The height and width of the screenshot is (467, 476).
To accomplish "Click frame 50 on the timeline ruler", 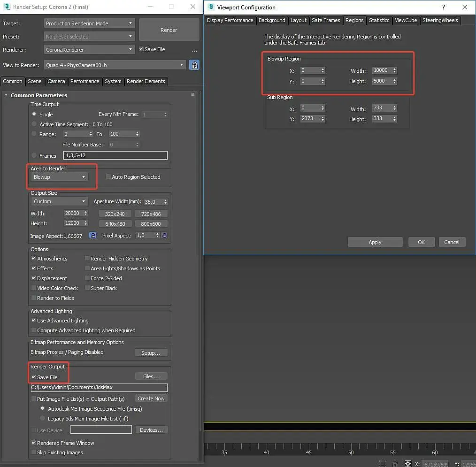I will (x=351, y=452).
